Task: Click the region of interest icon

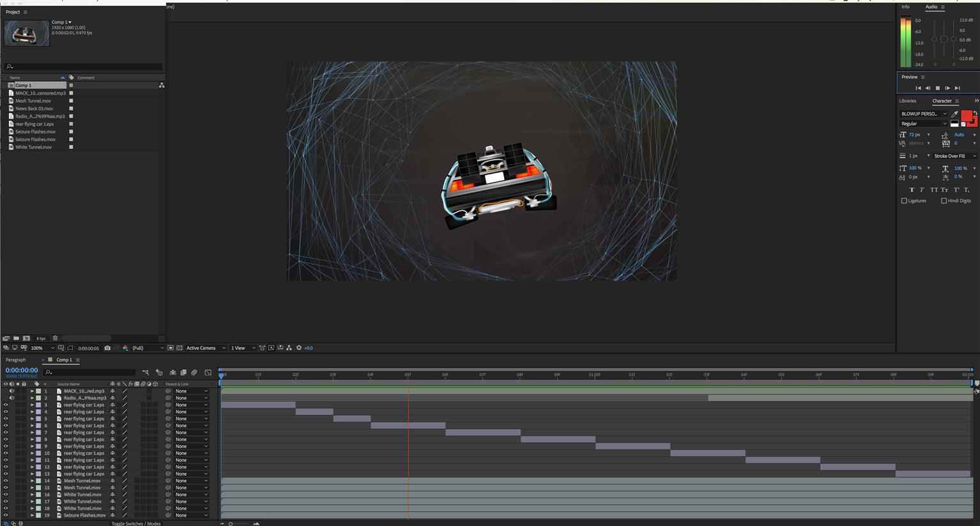Action: point(171,348)
